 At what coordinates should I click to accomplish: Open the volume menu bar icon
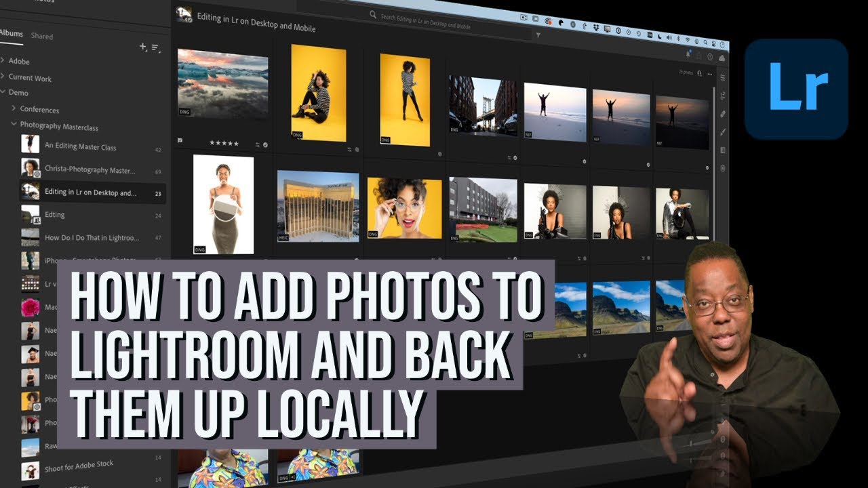(x=671, y=37)
